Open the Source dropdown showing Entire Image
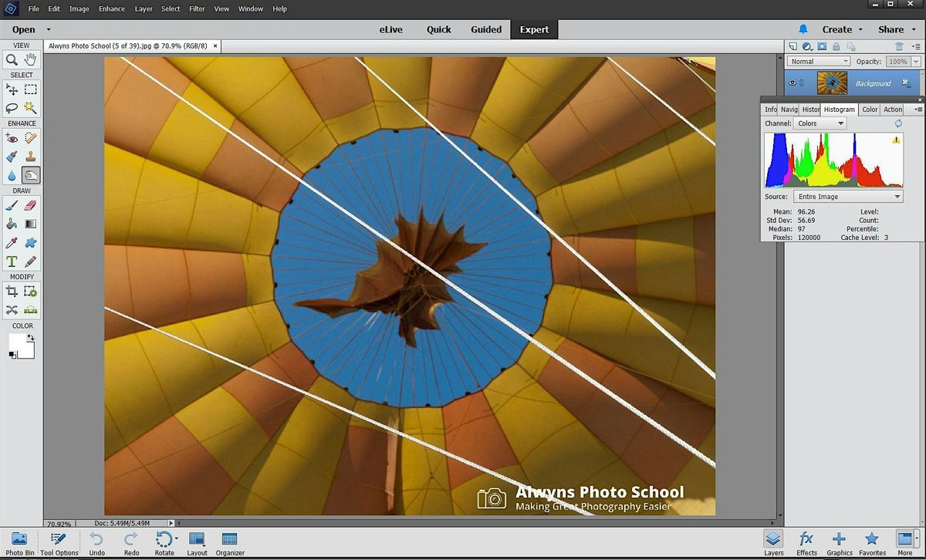926x560 pixels. [847, 196]
